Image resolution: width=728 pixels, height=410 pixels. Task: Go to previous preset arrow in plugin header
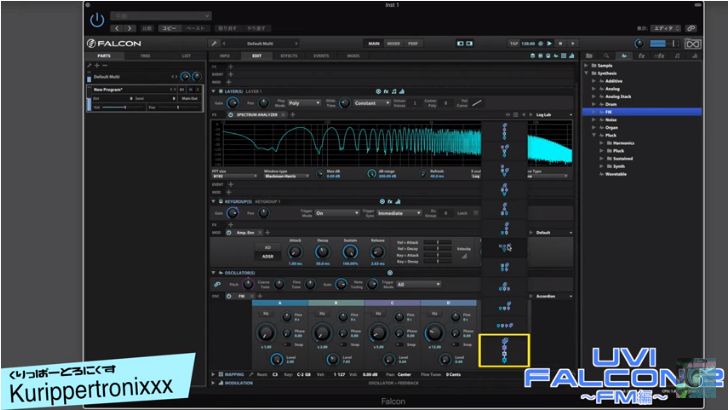pos(117,28)
